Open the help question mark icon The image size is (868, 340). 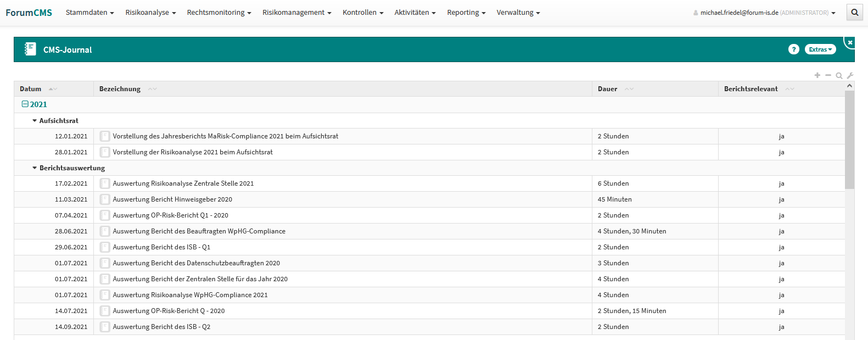[x=793, y=49]
